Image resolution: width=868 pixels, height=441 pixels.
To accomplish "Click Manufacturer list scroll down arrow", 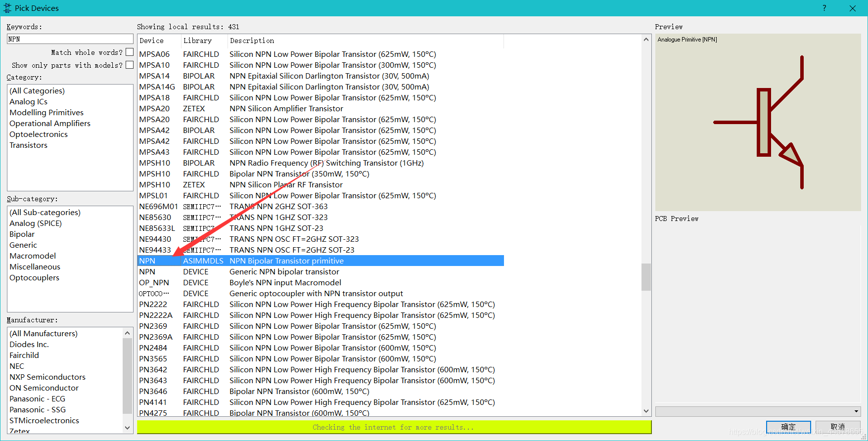I will click(128, 428).
